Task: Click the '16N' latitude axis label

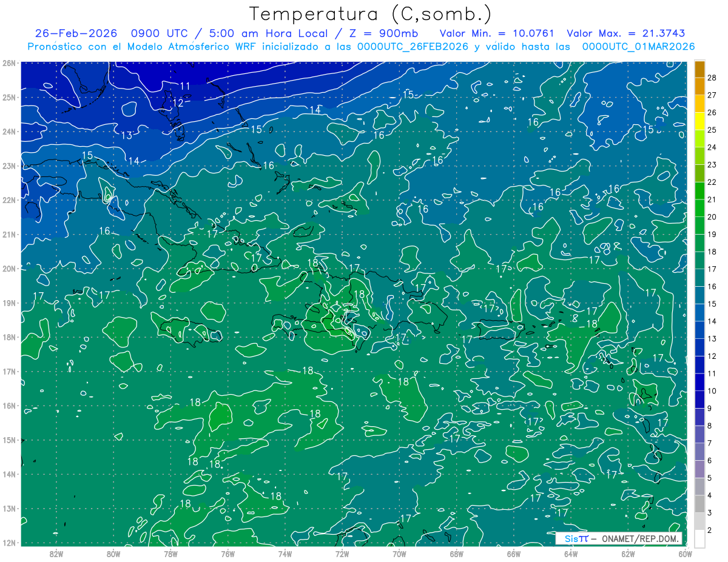Action: point(8,406)
